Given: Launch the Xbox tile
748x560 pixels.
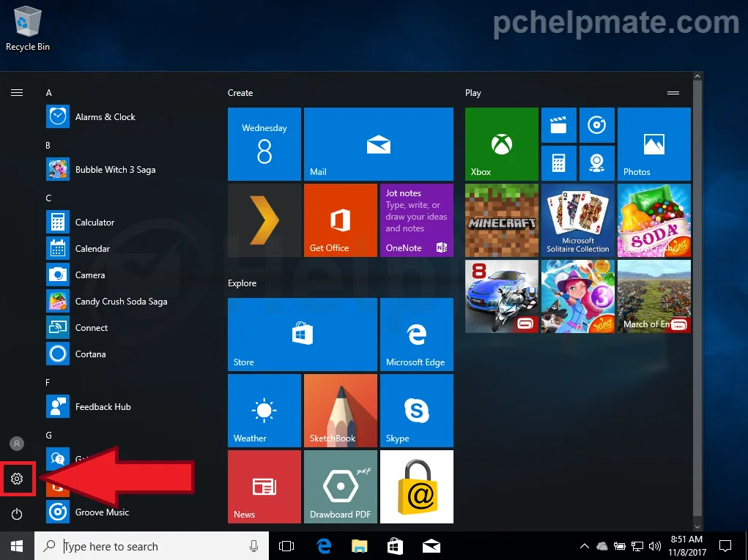Looking at the screenshot, I should [502, 144].
